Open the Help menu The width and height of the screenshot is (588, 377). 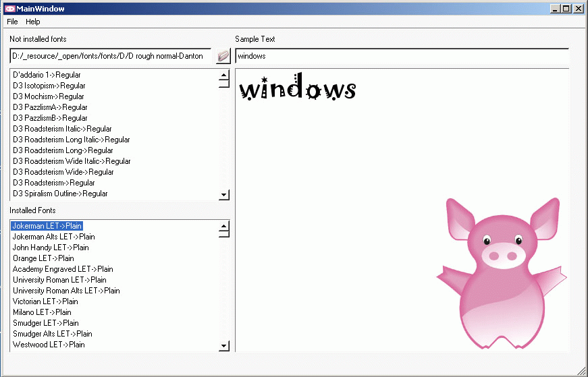[x=33, y=22]
